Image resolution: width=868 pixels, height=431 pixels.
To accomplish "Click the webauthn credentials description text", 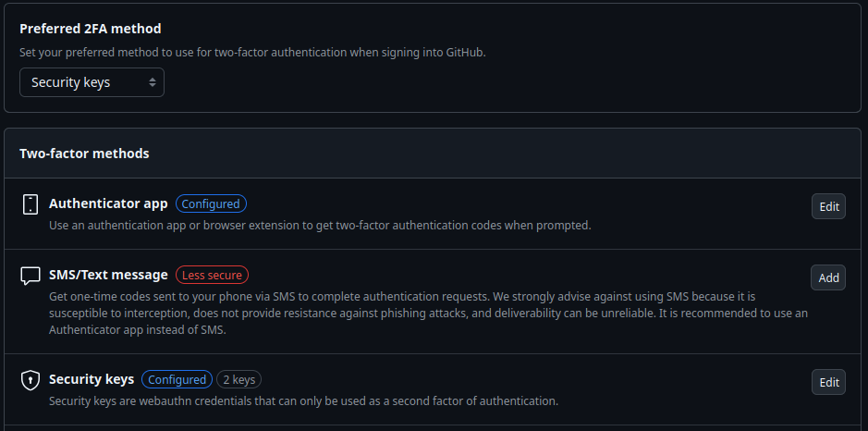I will pos(303,400).
